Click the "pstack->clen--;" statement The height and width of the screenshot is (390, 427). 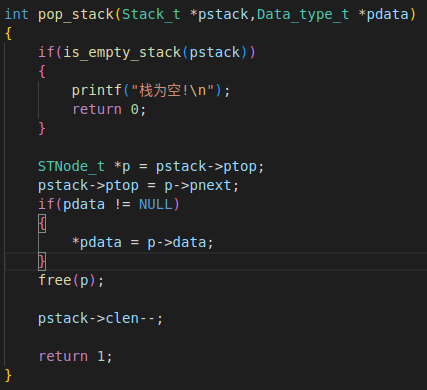click(100, 318)
